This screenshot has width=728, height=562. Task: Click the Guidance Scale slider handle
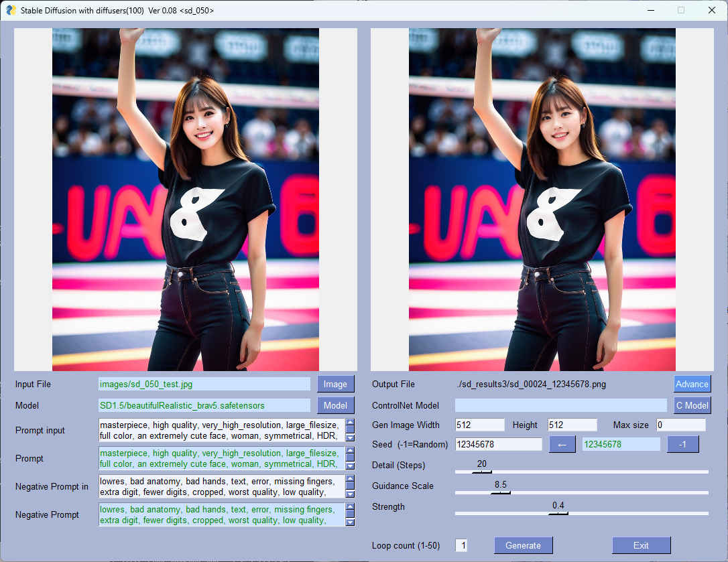coord(500,492)
